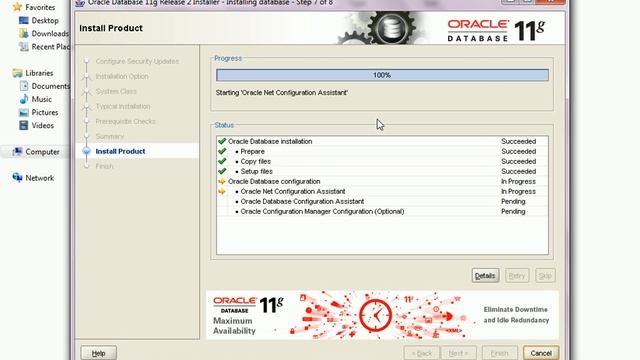Select Summary step in wizard list
Image resolution: width=640 pixels, height=360 pixels.
[x=109, y=136]
